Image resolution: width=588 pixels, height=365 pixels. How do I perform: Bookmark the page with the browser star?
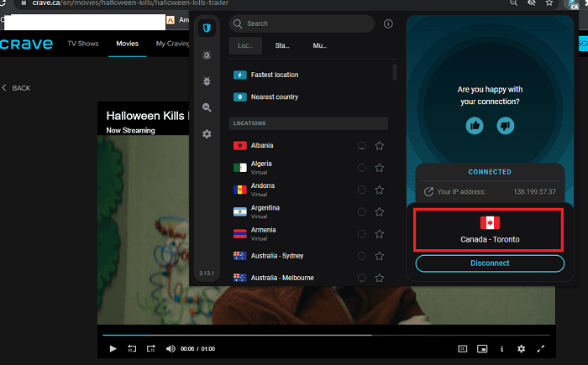point(549,3)
